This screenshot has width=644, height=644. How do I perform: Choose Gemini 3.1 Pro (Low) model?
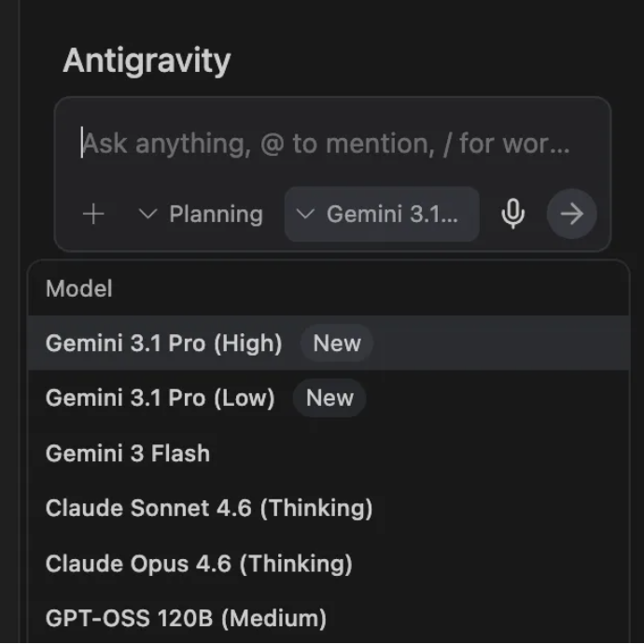pyautogui.click(x=161, y=399)
